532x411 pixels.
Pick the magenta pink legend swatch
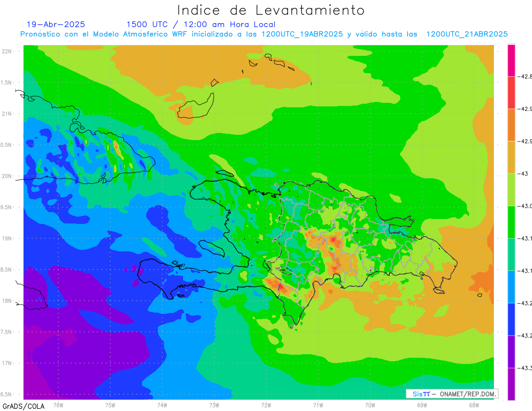(x=511, y=61)
